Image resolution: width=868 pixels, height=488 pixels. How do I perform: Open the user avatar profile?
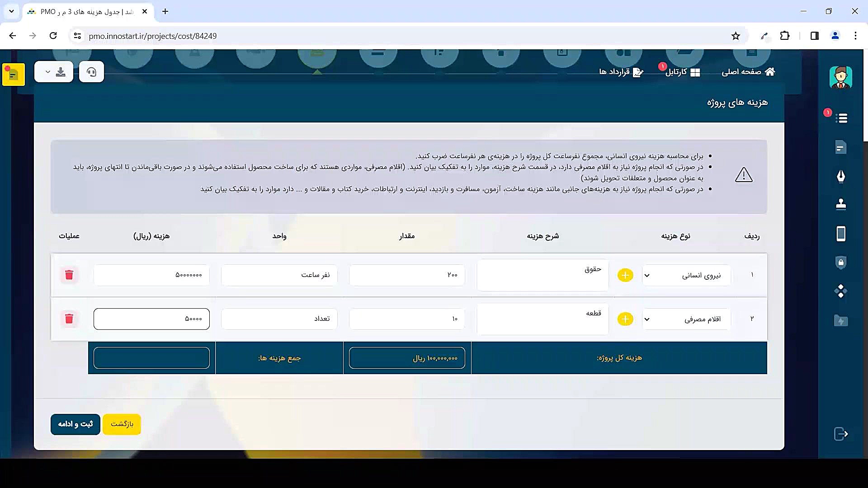(x=840, y=78)
